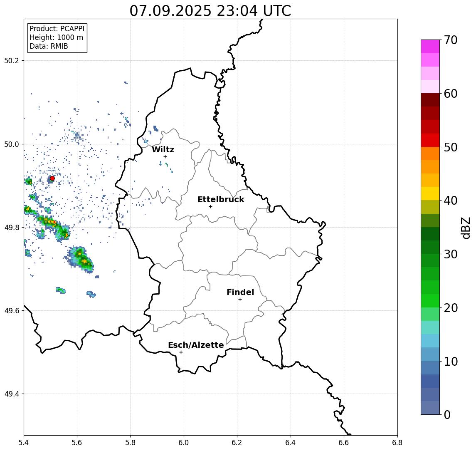This screenshot has width=476, height=451.
Task: Click the 30 tick label on colorbar
Action: pos(451,254)
